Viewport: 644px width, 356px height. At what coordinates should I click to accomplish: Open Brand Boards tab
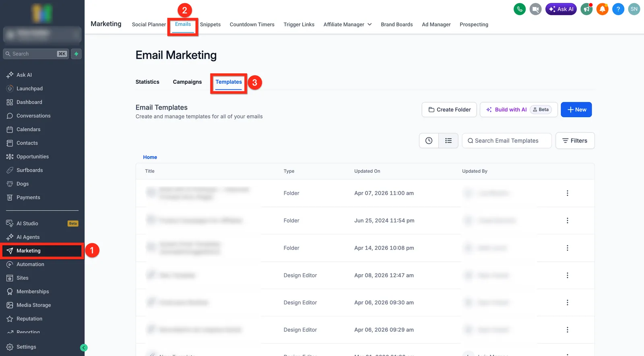click(x=397, y=25)
